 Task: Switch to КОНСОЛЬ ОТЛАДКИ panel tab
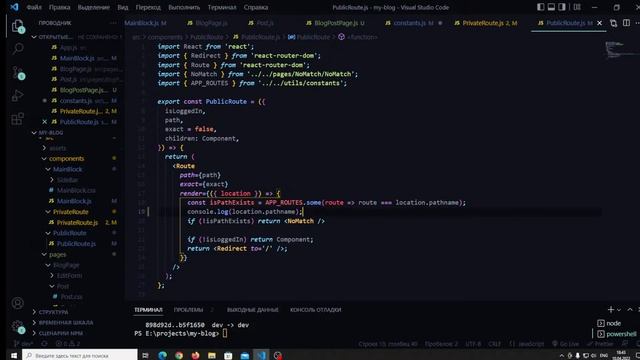(316, 310)
